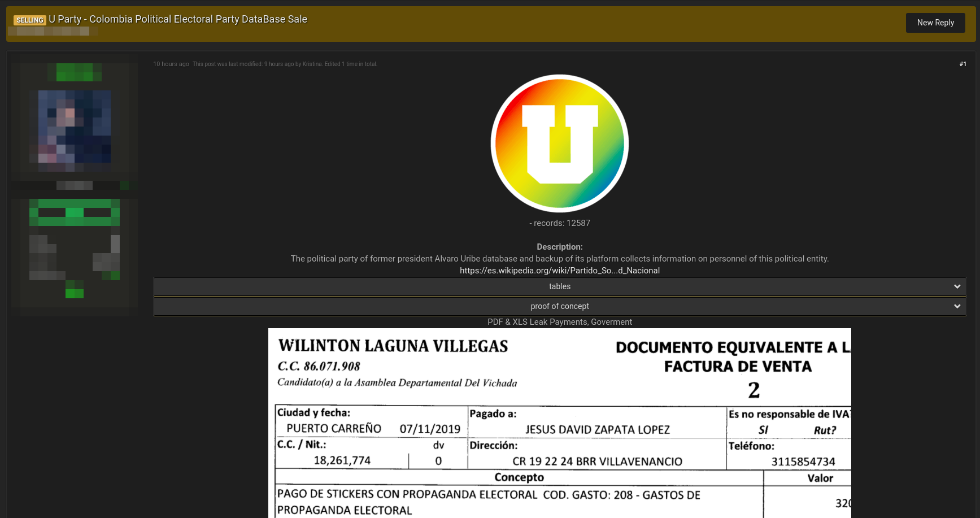980x518 pixels.
Task: Click the 18,261,774 Nit value
Action: pos(342,460)
